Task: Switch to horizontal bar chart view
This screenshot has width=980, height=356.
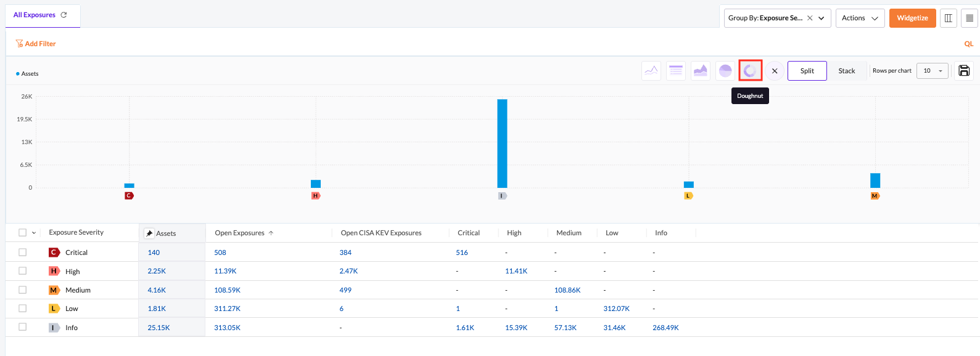Action: [x=676, y=71]
